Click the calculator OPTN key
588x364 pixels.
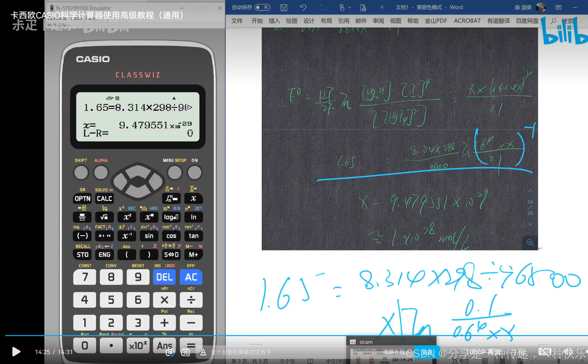pos(82,199)
